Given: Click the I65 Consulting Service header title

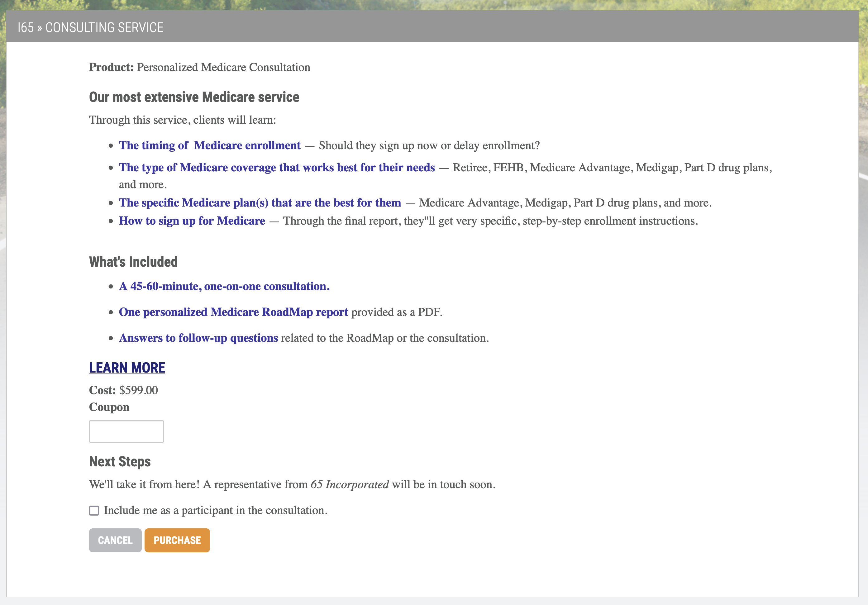Looking at the screenshot, I should 91,28.
